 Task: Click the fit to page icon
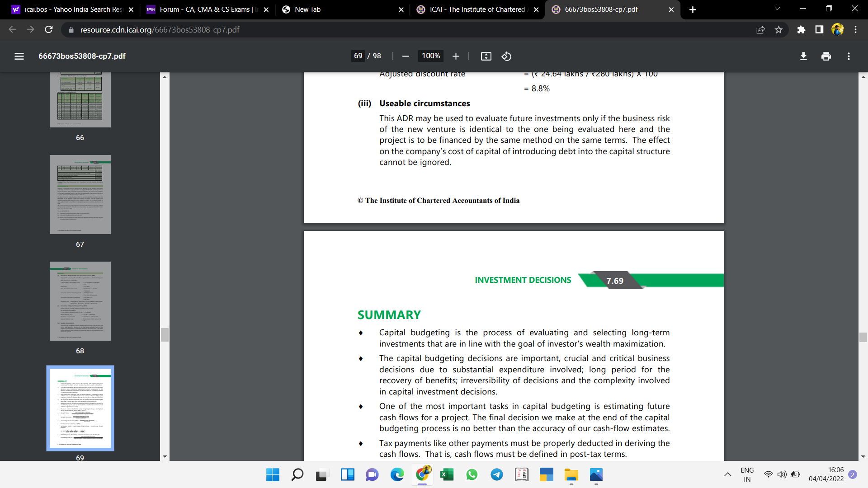tap(486, 56)
